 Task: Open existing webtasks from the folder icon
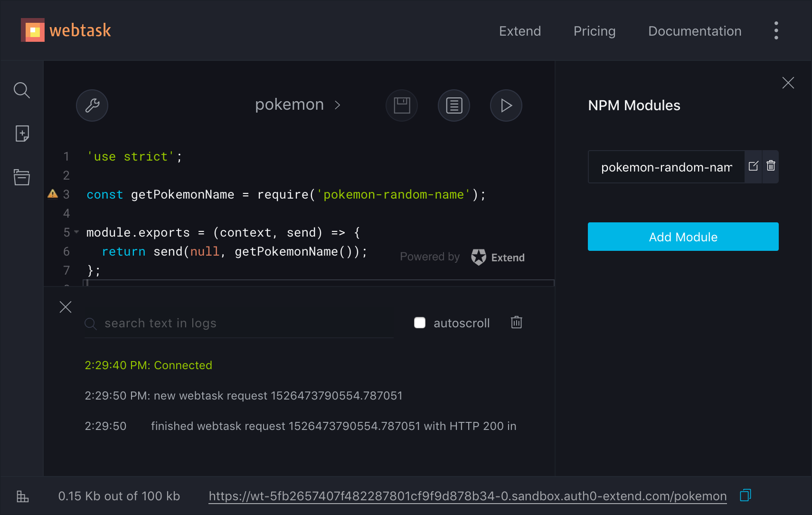(21, 177)
